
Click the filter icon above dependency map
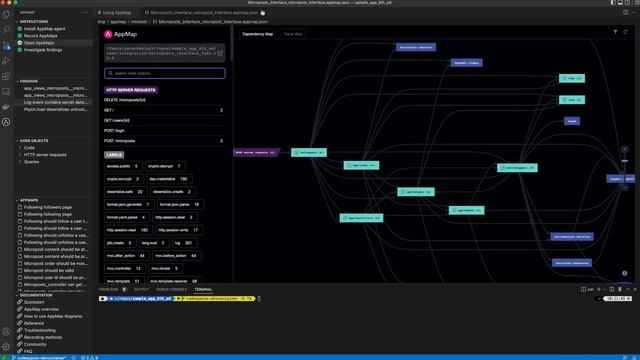click(x=615, y=32)
